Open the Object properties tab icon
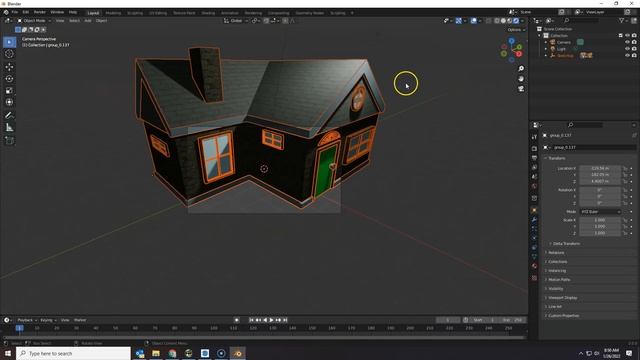Screen dimensions: 640x360 [x=534, y=210]
